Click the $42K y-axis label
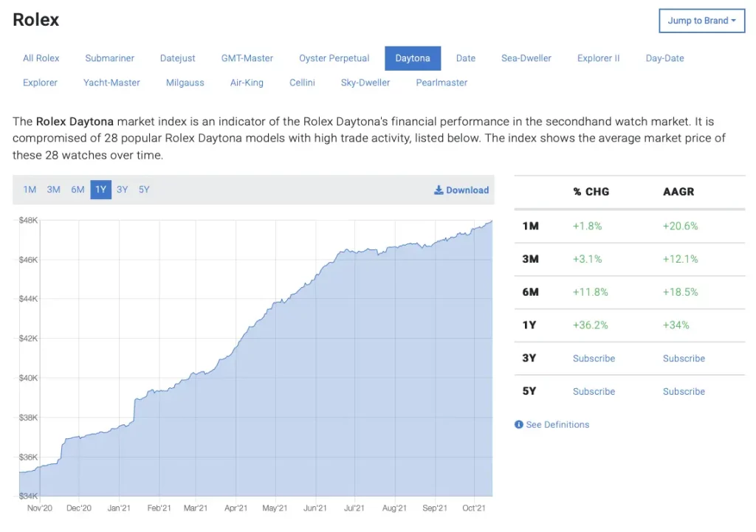Image resolution: width=756 pixels, height=532 pixels. coord(28,338)
